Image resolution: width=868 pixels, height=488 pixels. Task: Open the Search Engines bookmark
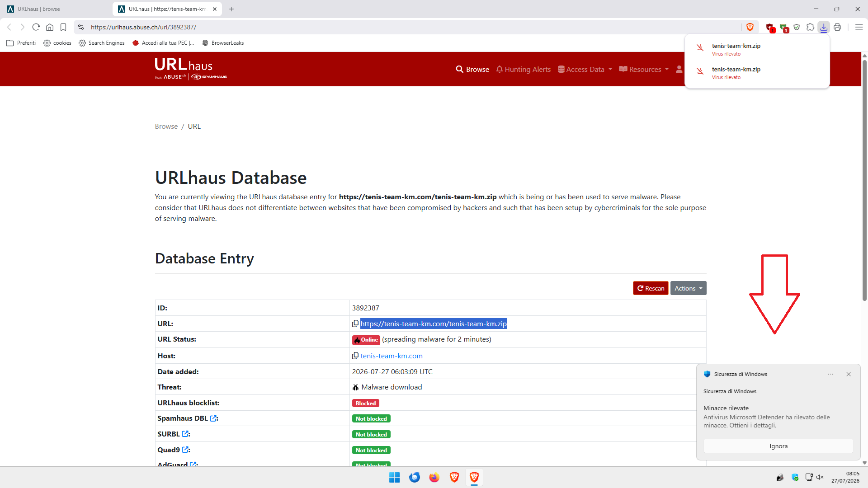(102, 43)
